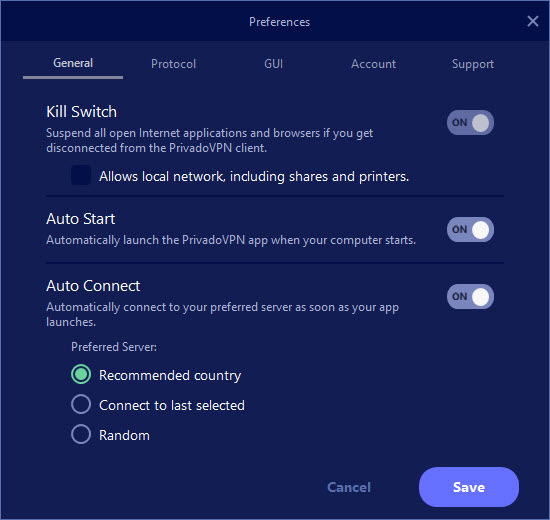Viewport: 550px width, 520px height.
Task: Check Allows local network checkbox
Action: pyautogui.click(x=81, y=175)
